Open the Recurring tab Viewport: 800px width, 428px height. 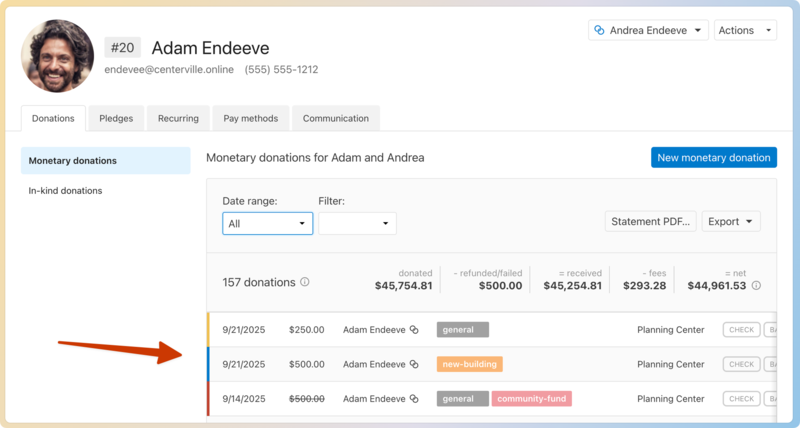click(x=178, y=118)
